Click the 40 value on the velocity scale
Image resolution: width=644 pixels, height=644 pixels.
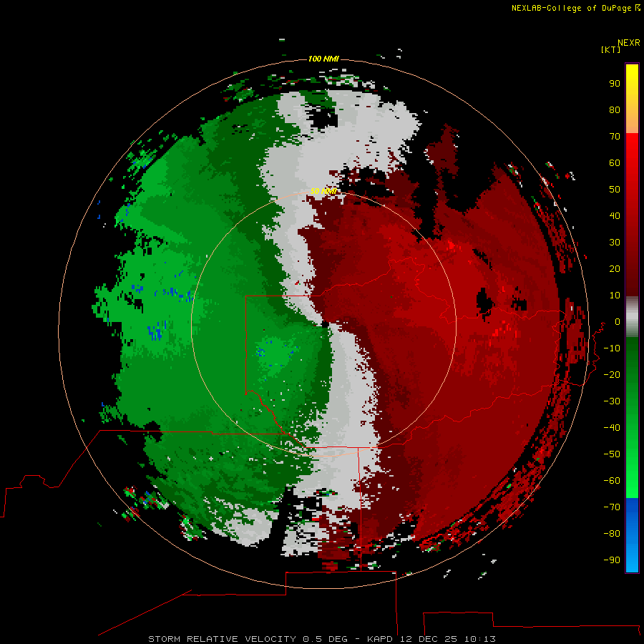[615, 215]
